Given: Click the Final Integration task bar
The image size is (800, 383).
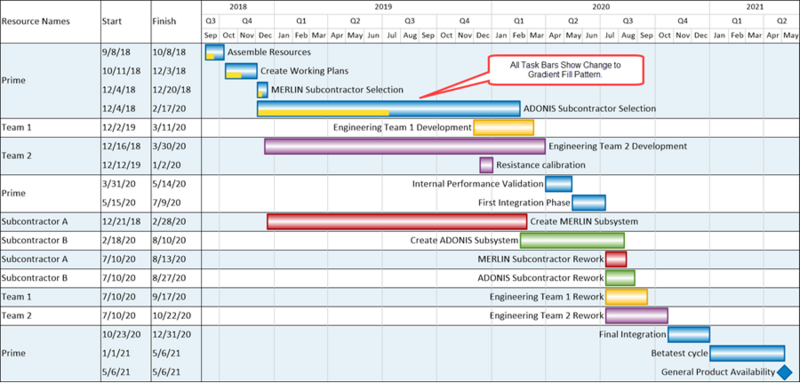Looking at the screenshot, I should (x=689, y=335).
